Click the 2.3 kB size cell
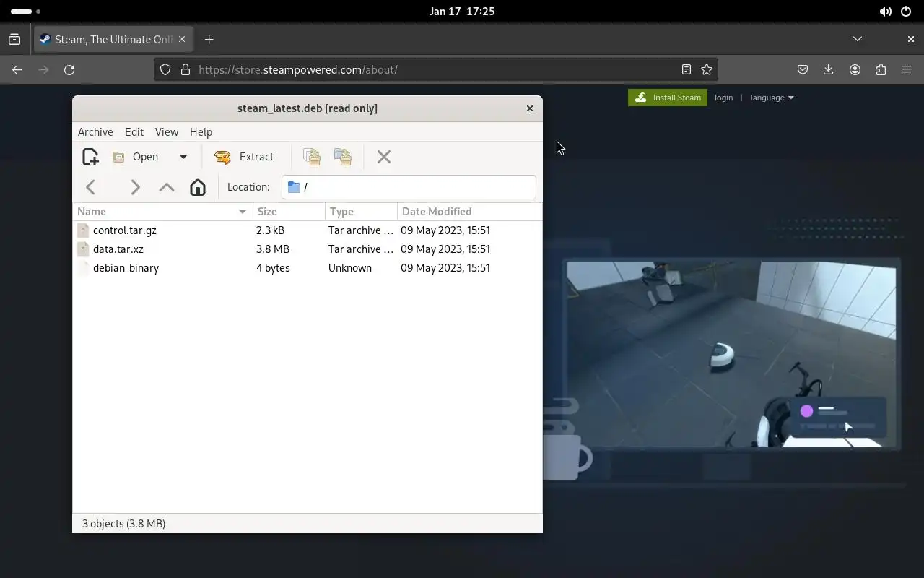 [270, 230]
